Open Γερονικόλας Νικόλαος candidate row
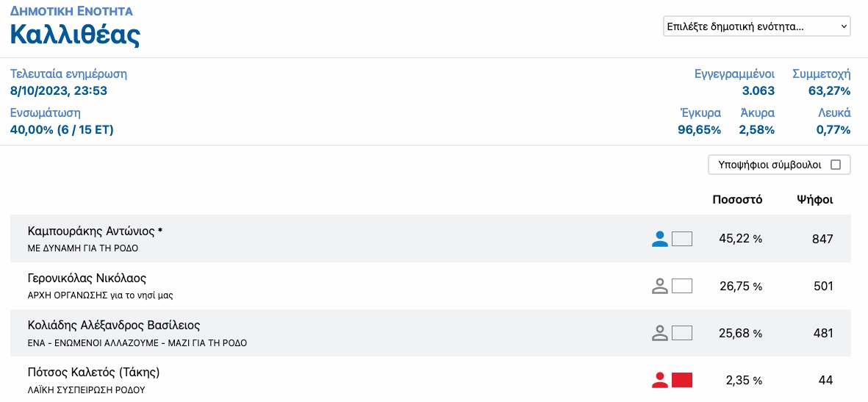 click(x=431, y=286)
